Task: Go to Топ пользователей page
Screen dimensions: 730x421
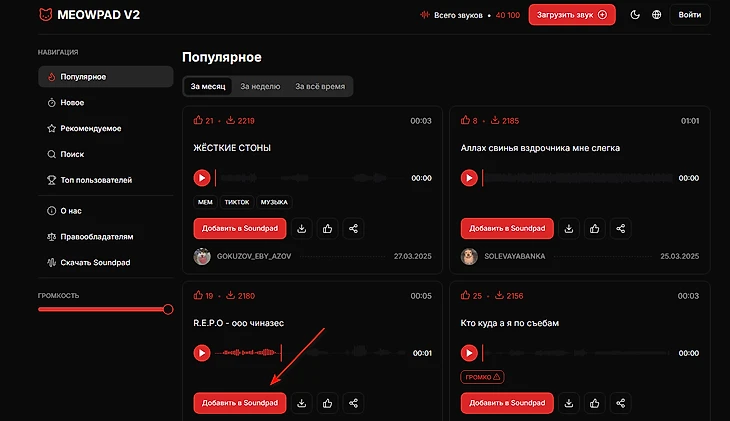Action: point(96,180)
